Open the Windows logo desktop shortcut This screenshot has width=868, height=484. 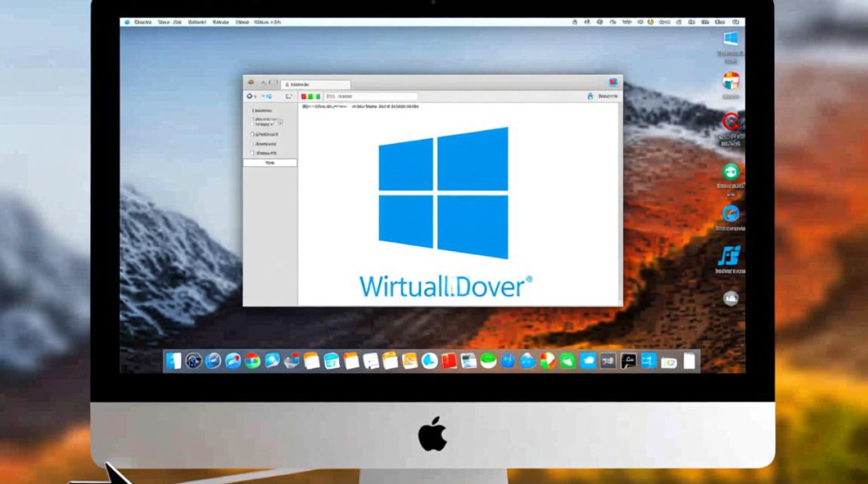(730, 38)
